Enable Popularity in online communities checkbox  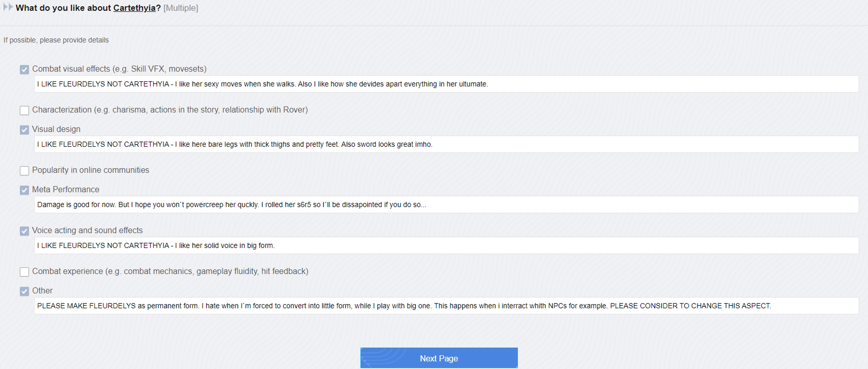[x=24, y=171]
